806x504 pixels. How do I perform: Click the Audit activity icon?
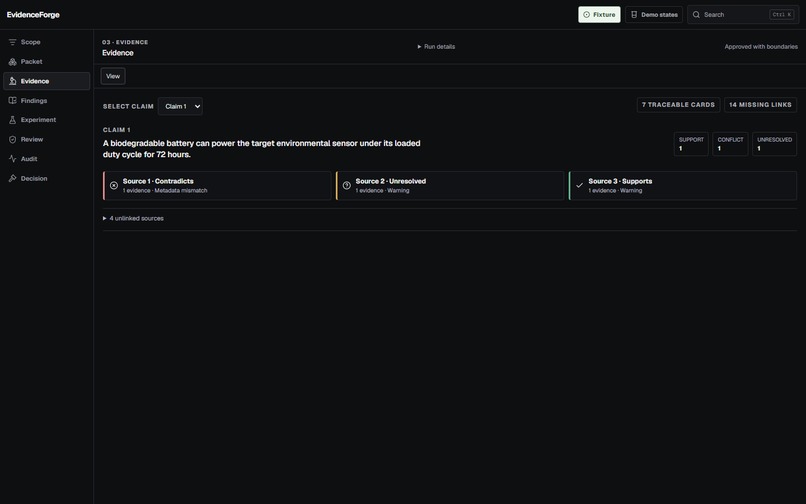tap(12, 159)
